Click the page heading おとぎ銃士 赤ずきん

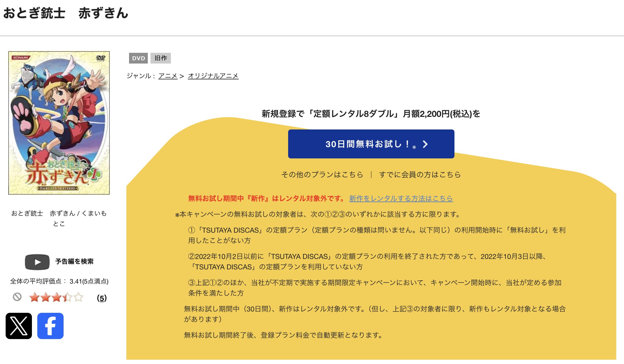(66, 13)
